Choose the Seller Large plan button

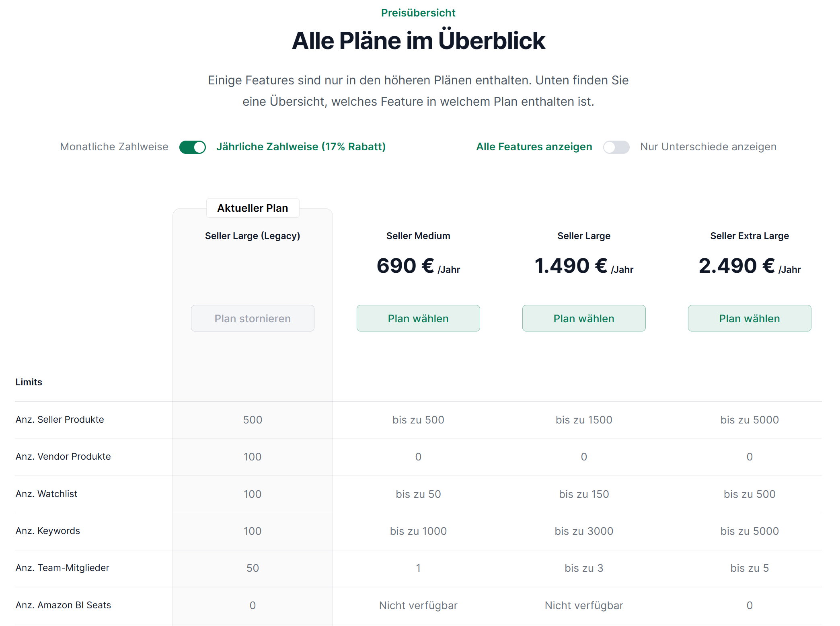click(584, 318)
